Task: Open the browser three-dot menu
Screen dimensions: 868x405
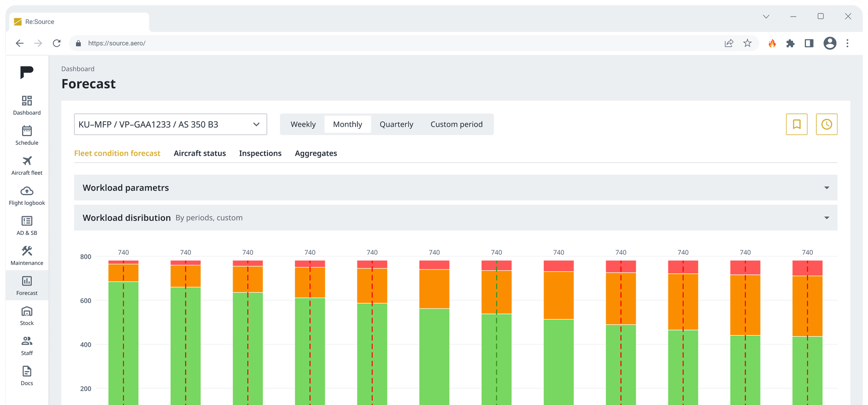Action: (848, 43)
